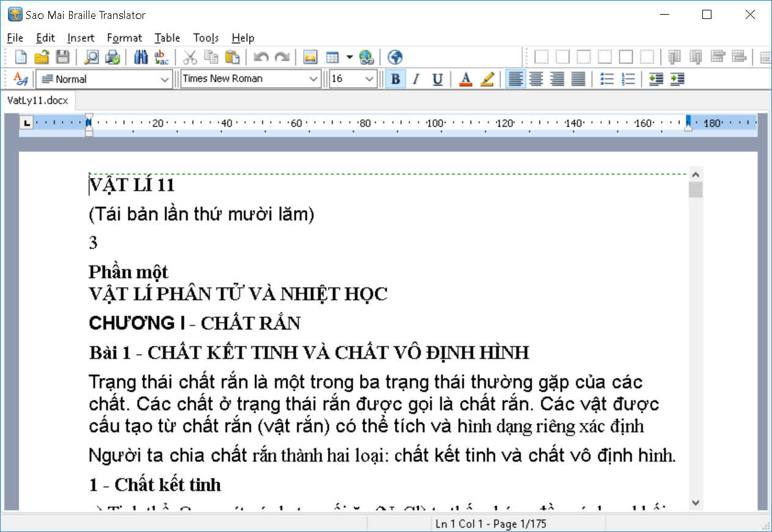Viewport: 772px width, 532px height.
Task: Toggle italic formatting
Action: 416,78
